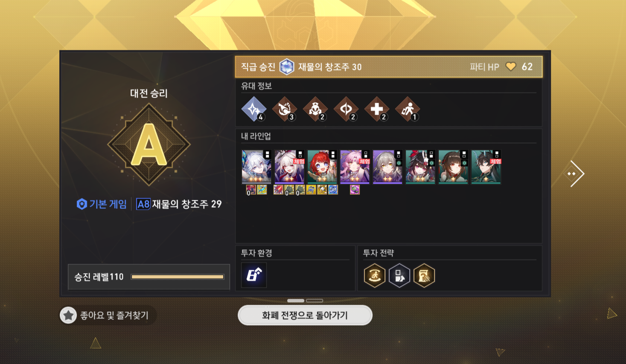
Task: Open the 투자 환경 investment environment icon
Action: click(x=254, y=275)
